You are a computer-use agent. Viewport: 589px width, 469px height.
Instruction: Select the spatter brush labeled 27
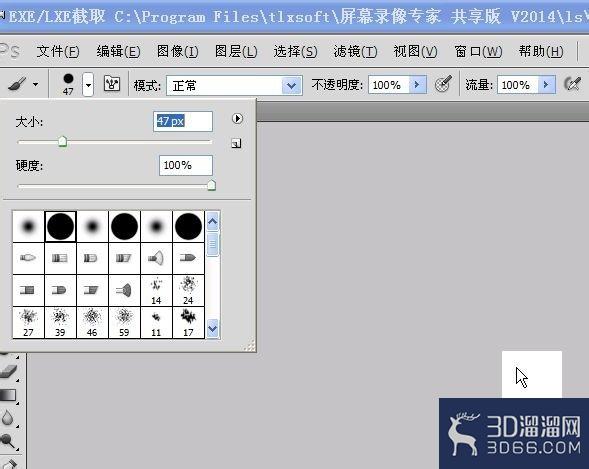pos(28,323)
